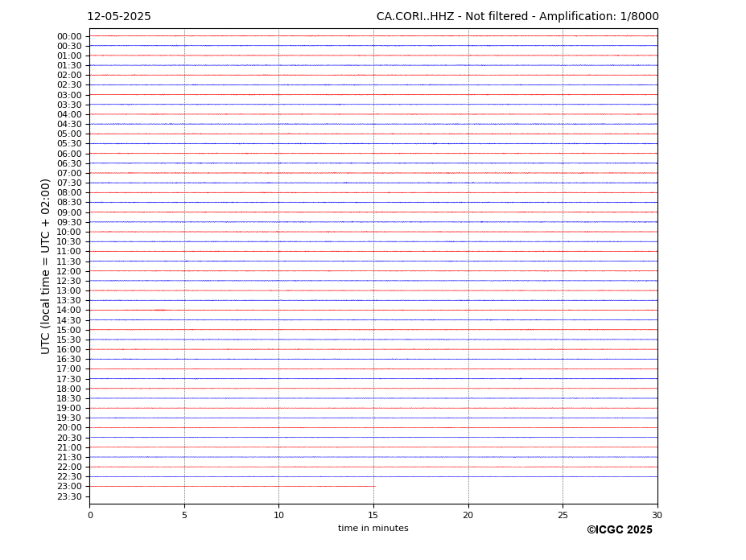Screen dimensions: 746x560
Task: Select the 18:00 time row label
Action: 69,389
